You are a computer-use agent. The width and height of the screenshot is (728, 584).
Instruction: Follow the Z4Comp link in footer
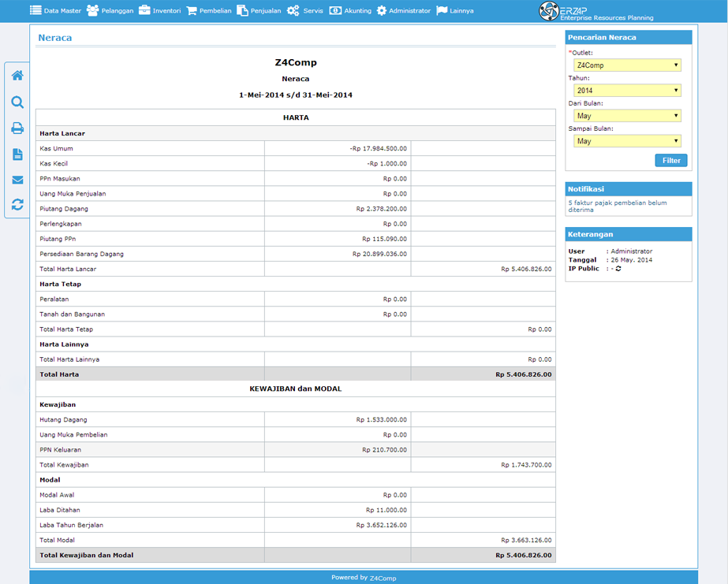coord(383,578)
